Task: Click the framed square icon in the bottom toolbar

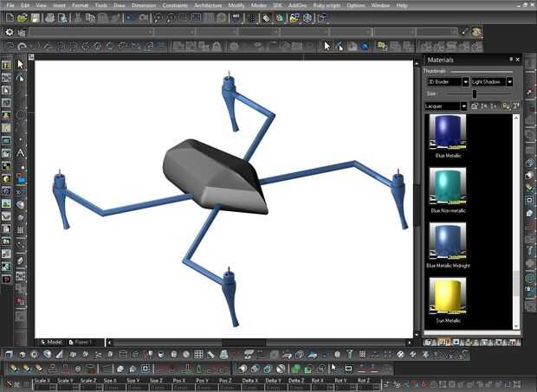Action: click(146, 369)
